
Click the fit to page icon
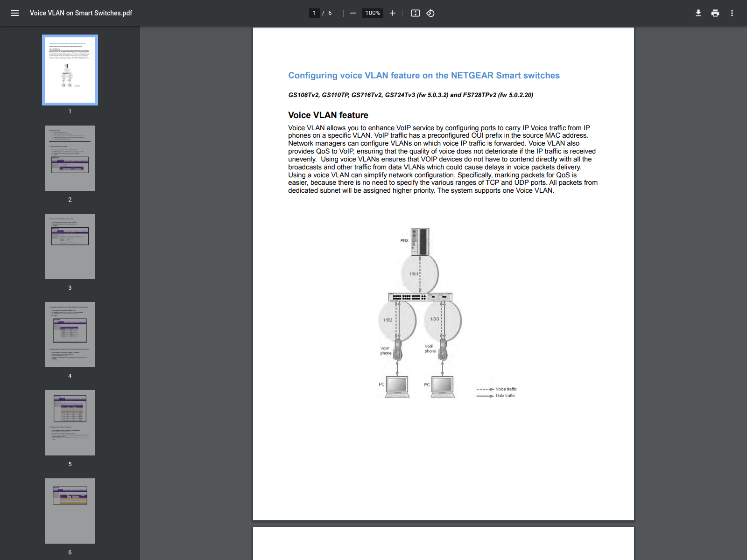tap(416, 13)
